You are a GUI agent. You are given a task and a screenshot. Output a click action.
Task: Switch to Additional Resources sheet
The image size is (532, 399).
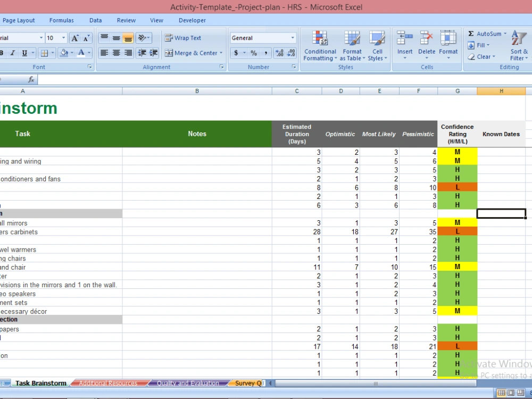pos(108,383)
